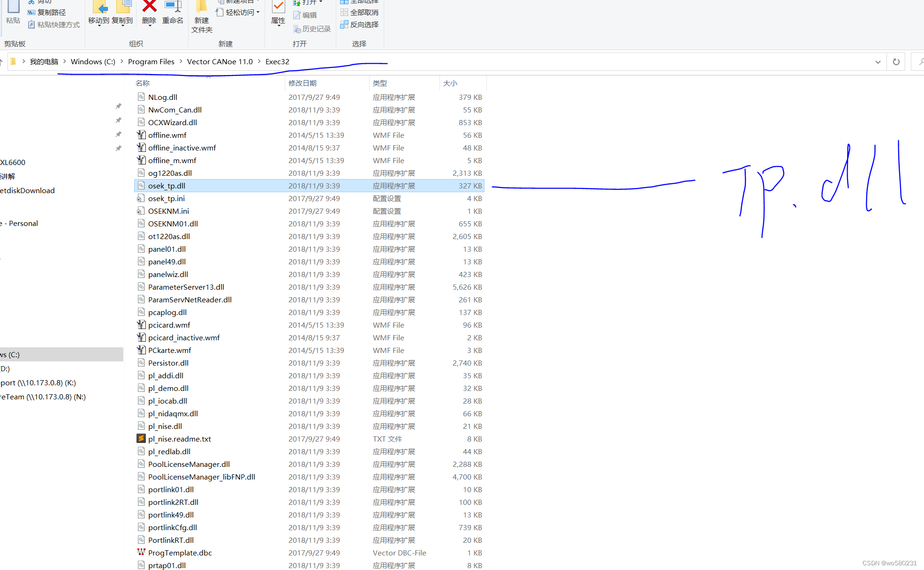The image size is (924, 570).
Task: Click 反向选择 to invert selection
Action: coord(359,24)
